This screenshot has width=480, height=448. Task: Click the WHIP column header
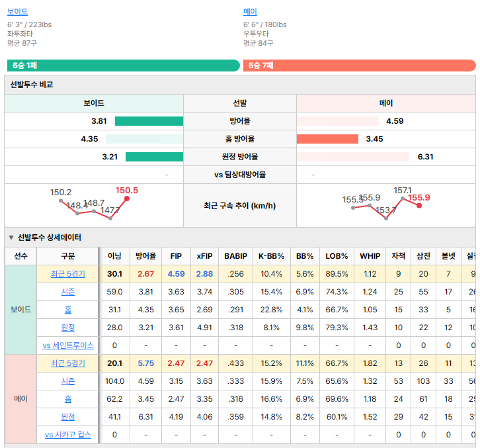(370, 256)
